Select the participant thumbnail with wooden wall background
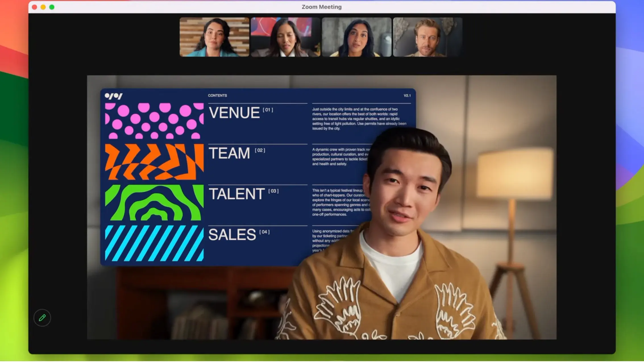The height and width of the screenshot is (362, 644). click(214, 37)
